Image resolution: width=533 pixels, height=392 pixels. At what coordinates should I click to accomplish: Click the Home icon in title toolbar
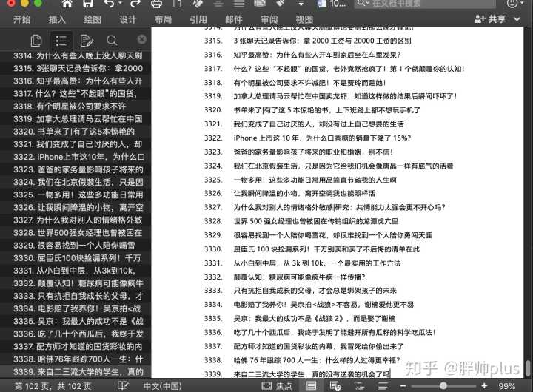67,4
